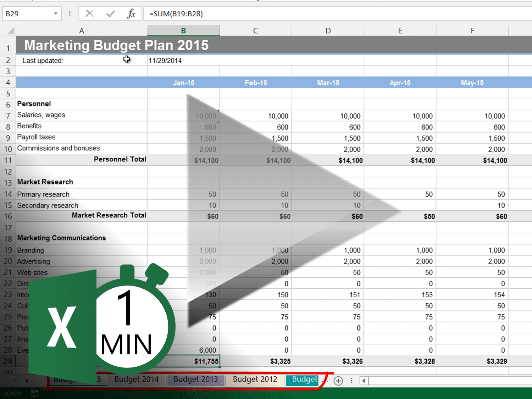Select the 'Payroll taxes' label cell
Screen dimensions: 532x399
tap(82, 138)
